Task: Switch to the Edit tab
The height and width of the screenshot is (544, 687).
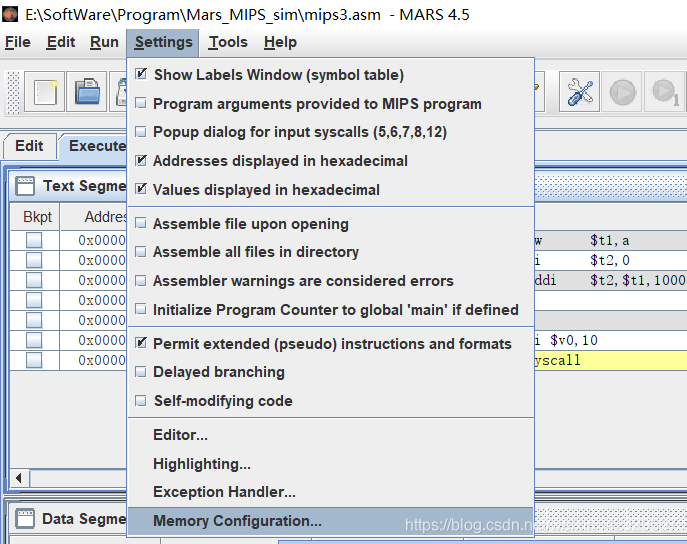Action: 29,146
